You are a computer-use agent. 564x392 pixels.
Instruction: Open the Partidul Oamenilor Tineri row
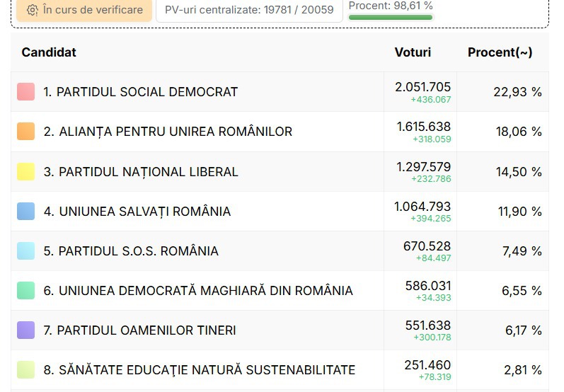point(280,330)
